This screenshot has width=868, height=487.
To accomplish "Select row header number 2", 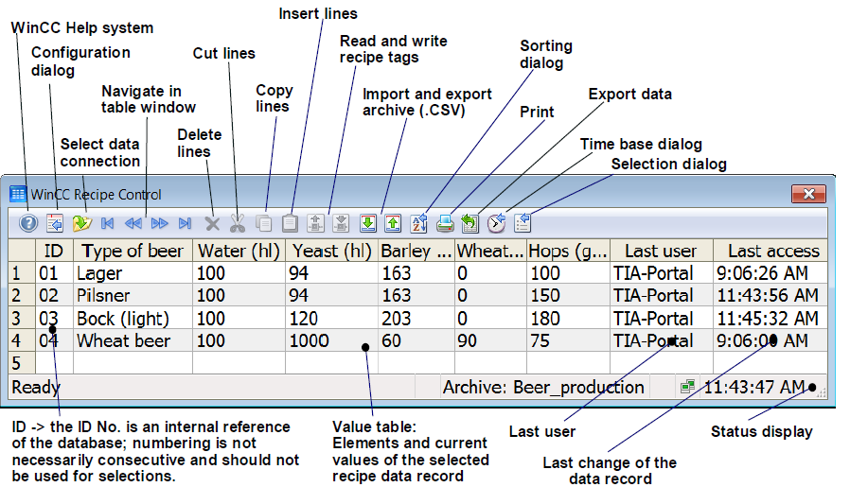I will (22, 295).
